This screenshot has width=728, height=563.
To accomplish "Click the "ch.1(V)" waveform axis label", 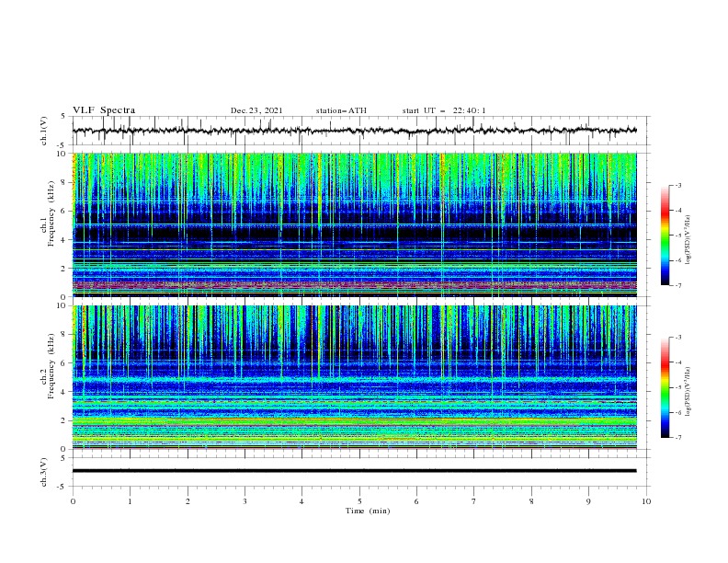I will [44, 131].
